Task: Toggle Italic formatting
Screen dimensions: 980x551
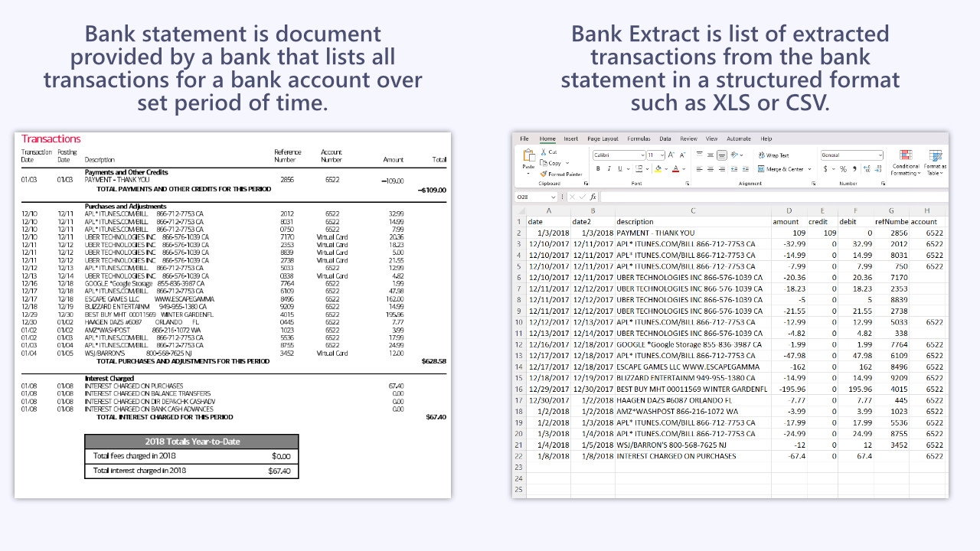Action: click(609, 169)
